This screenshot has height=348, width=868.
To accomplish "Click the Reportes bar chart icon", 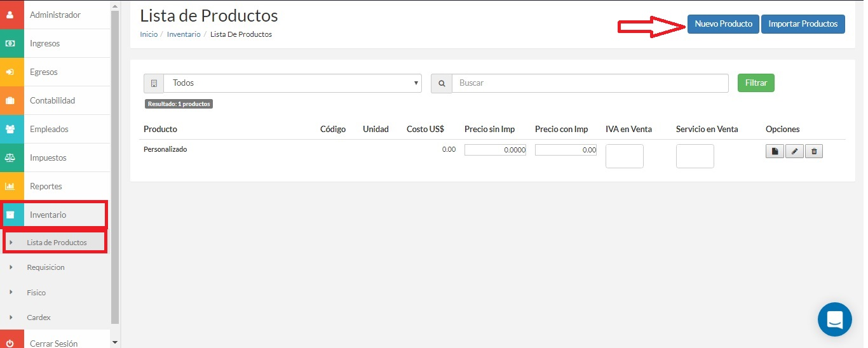I will click(x=10, y=186).
